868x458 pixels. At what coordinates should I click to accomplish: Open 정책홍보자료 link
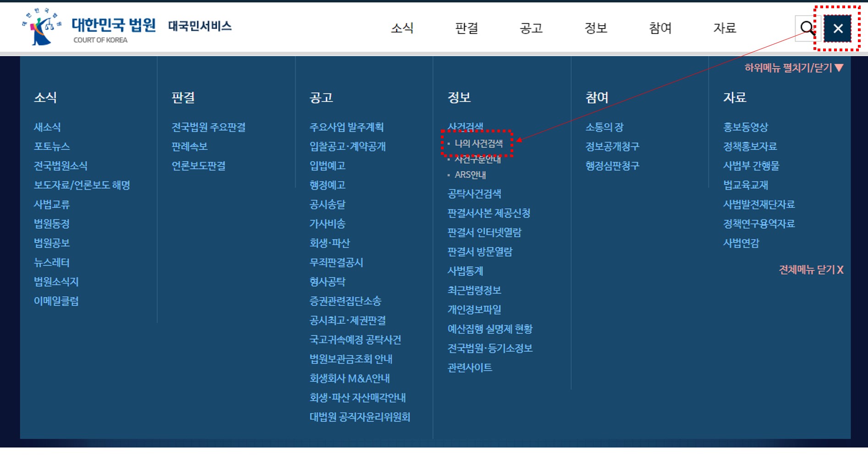click(x=750, y=147)
